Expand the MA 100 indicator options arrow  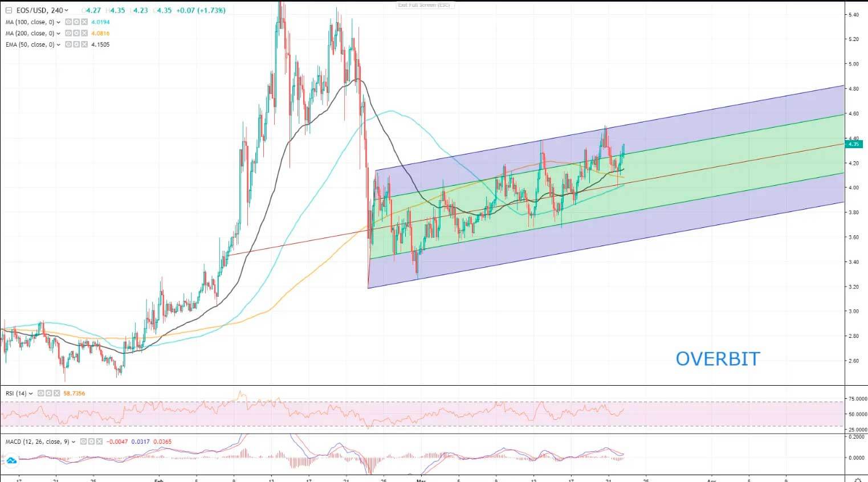point(59,22)
